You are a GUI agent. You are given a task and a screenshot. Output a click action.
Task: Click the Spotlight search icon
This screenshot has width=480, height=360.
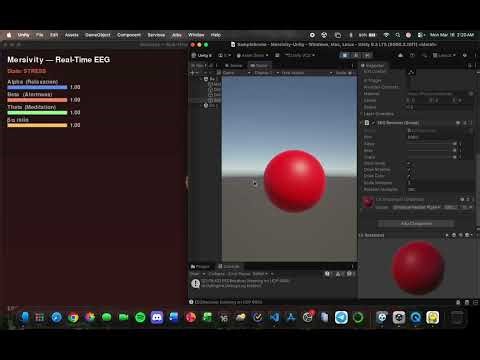pyautogui.click(x=398, y=35)
